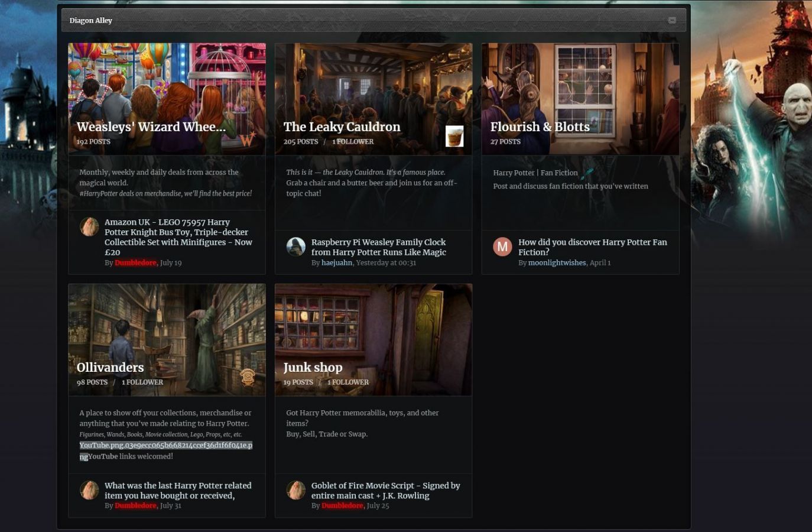This screenshot has width=812, height=532.
Task: Click the 'Harry Potter | Fan Fiction' text
Action: (x=535, y=173)
